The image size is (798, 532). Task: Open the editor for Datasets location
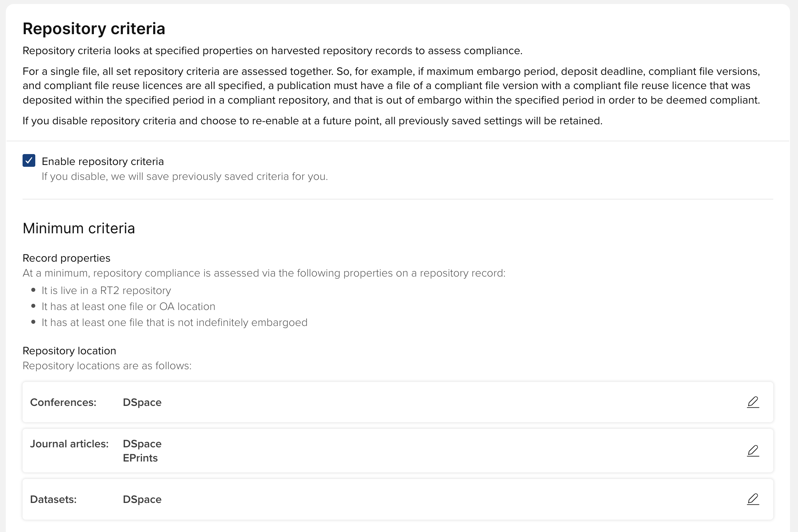(x=753, y=499)
